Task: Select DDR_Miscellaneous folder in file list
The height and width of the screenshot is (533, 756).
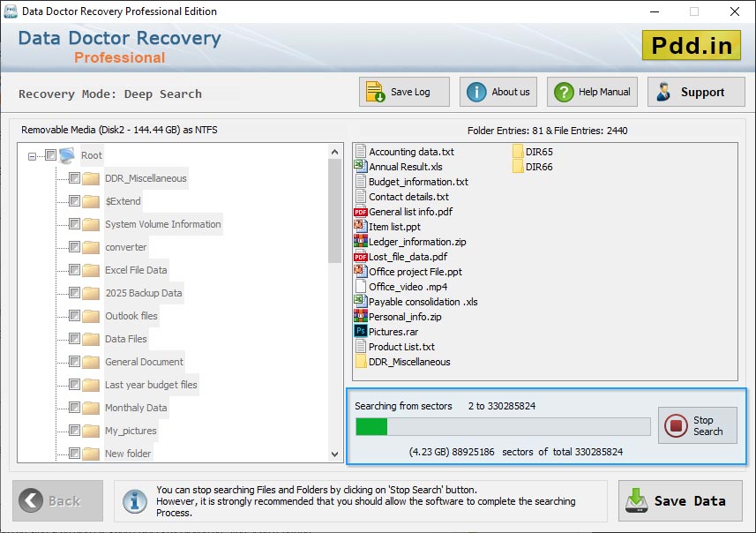Action: 409,362
